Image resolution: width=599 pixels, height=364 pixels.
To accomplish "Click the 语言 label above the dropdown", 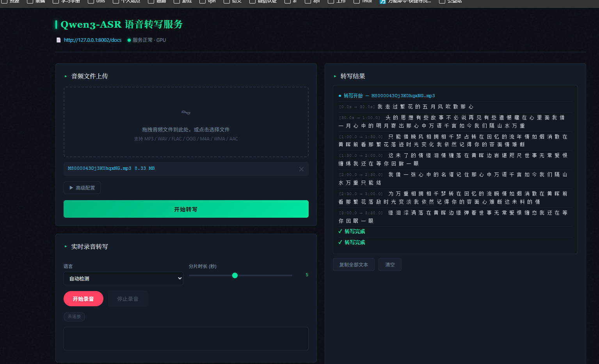I will point(68,266).
